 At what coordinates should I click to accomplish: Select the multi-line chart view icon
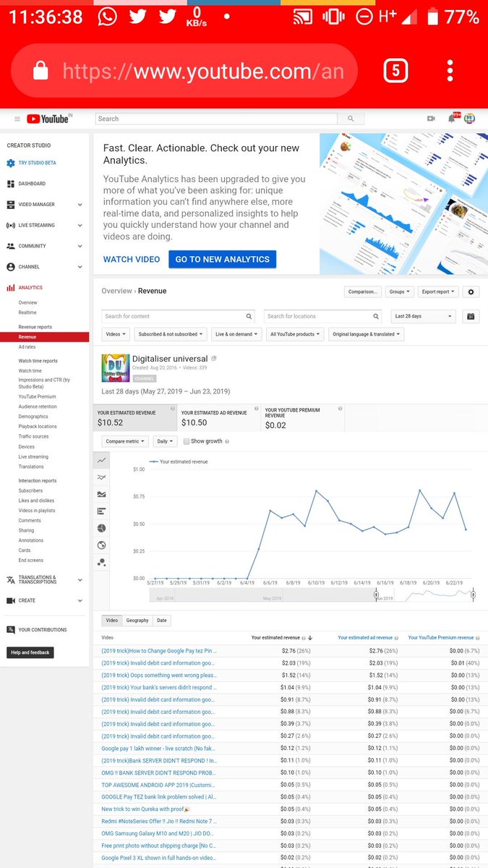coord(102,477)
